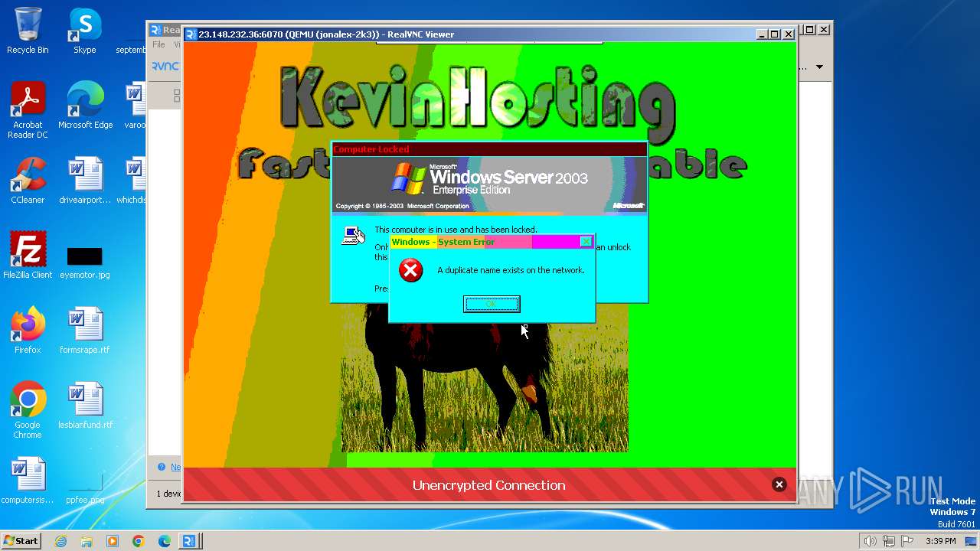Click the locked computer icon in the dialog
980x551 pixels.
point(353,236)
